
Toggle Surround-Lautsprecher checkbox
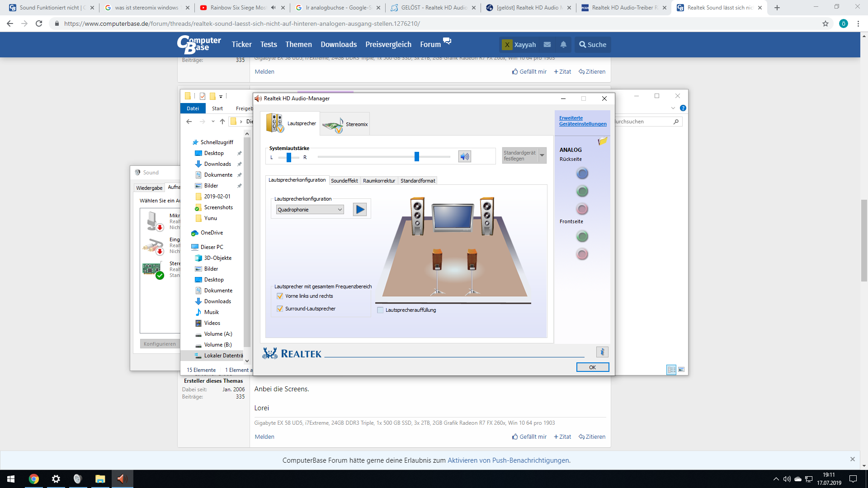tap(280, 309)
